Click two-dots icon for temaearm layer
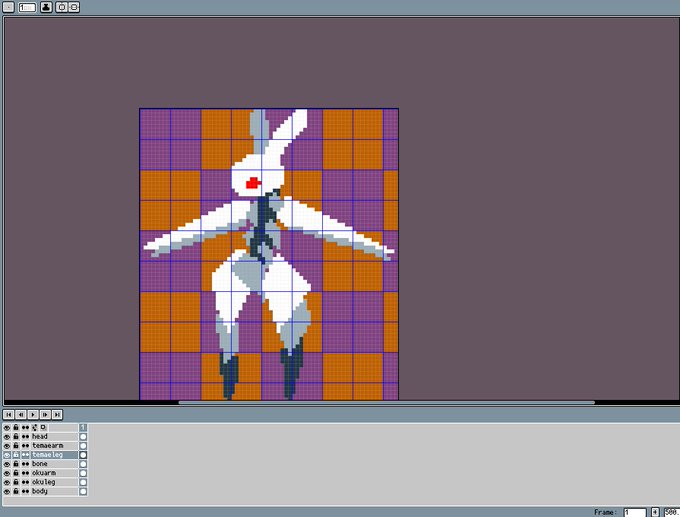 click(25, 446)
